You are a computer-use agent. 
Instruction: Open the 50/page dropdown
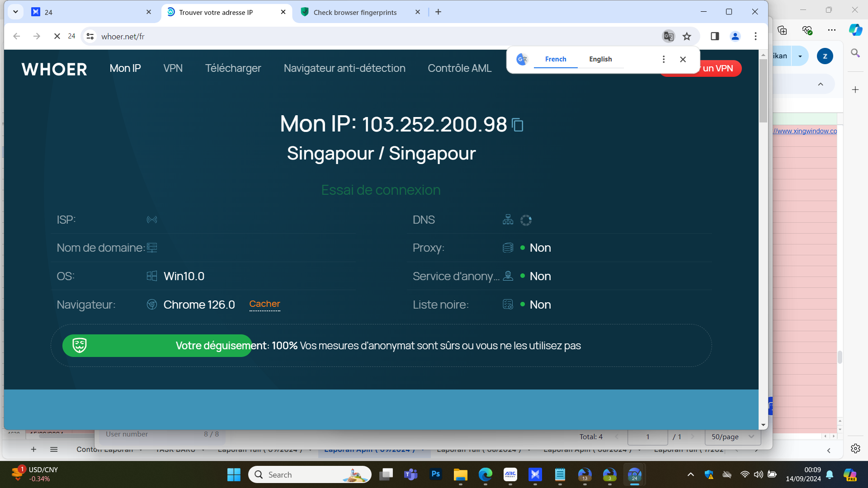(732, 436)
